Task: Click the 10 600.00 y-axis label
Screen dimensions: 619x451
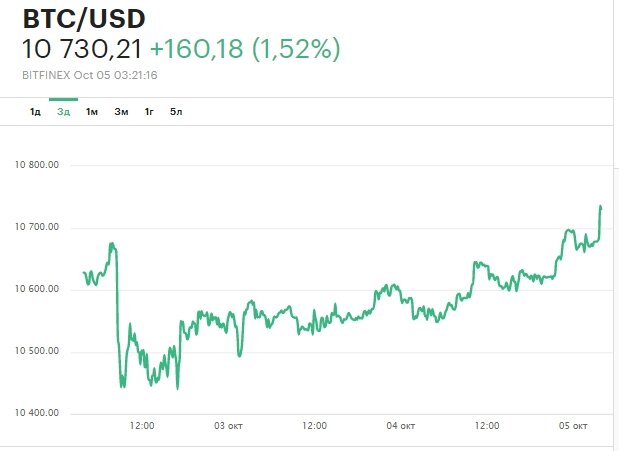Action: 37,289
